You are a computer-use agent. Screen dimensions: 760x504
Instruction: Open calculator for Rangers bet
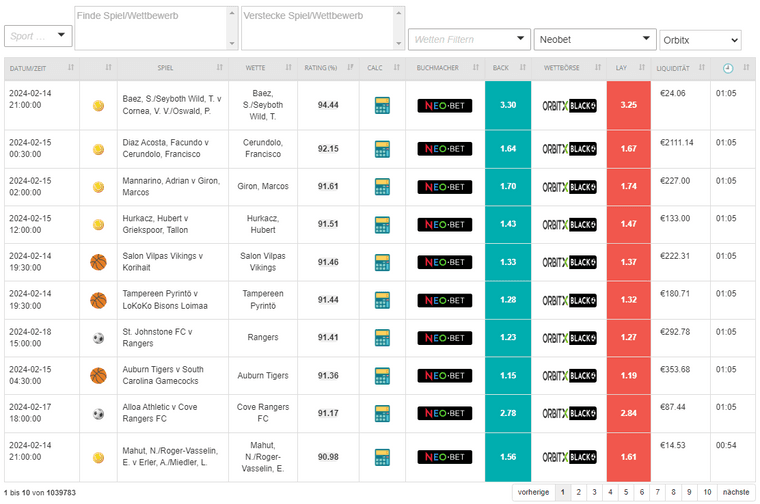tap(382, 338)
